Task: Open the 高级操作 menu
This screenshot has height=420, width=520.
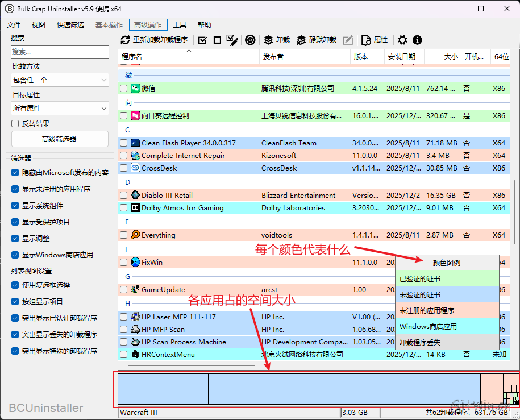Action: pos(148,25)
